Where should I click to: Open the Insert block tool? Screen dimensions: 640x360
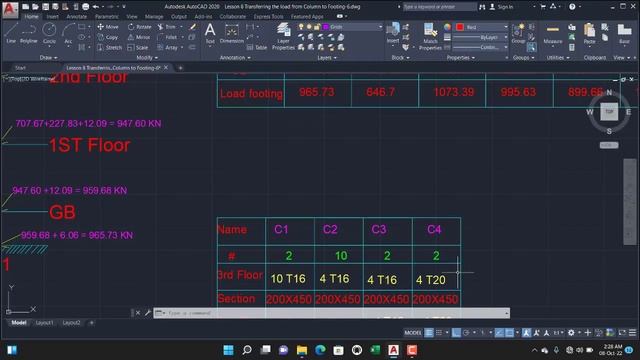point(393,33)
